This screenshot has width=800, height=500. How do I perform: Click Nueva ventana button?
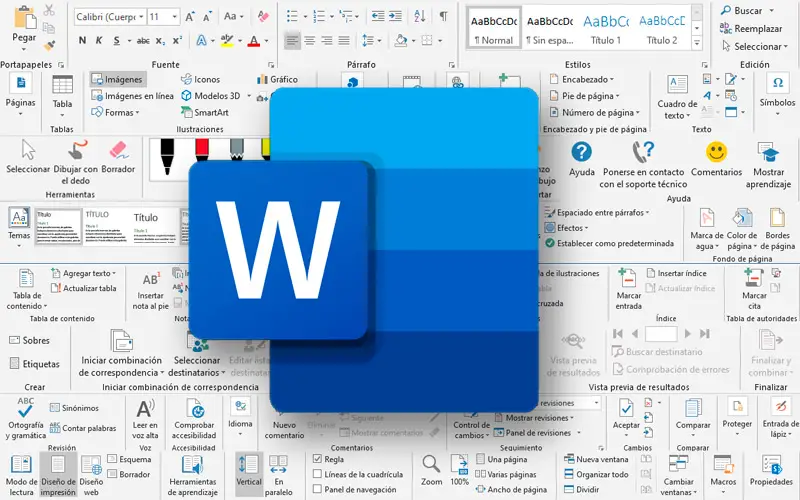(x=596, y=459)
